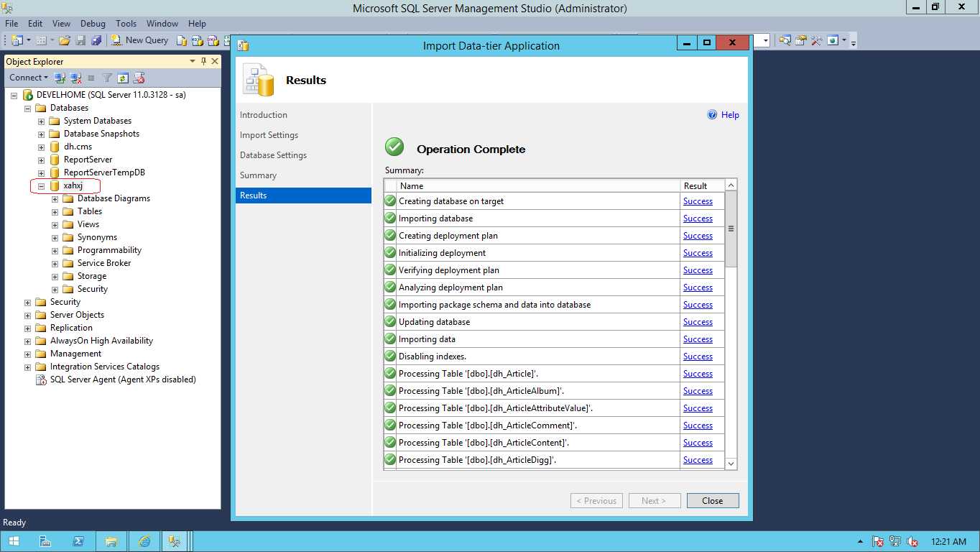Go to the Summary wizard step
This screenshot has height=552, width=980.
(x=258, y=175)
